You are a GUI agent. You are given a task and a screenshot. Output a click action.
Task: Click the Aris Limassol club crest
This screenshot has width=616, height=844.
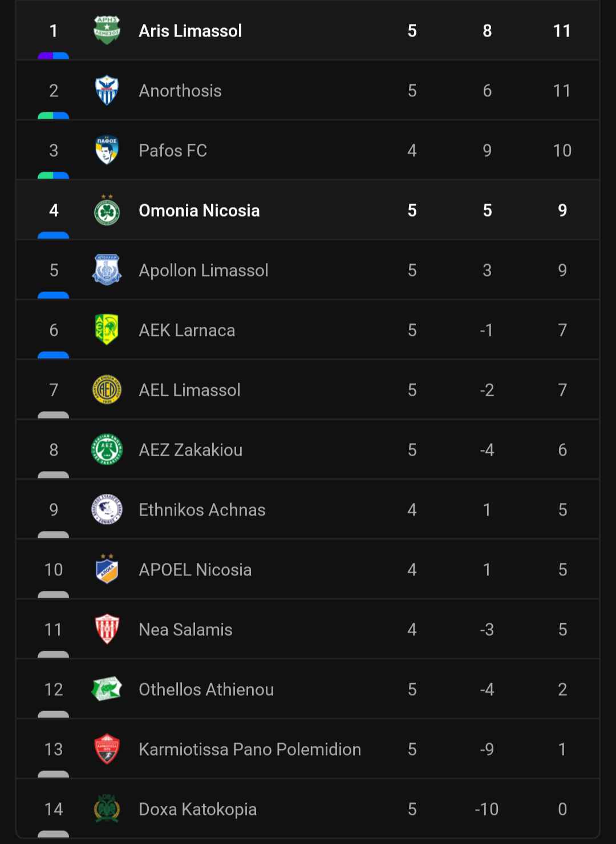[x=107, y=30]
